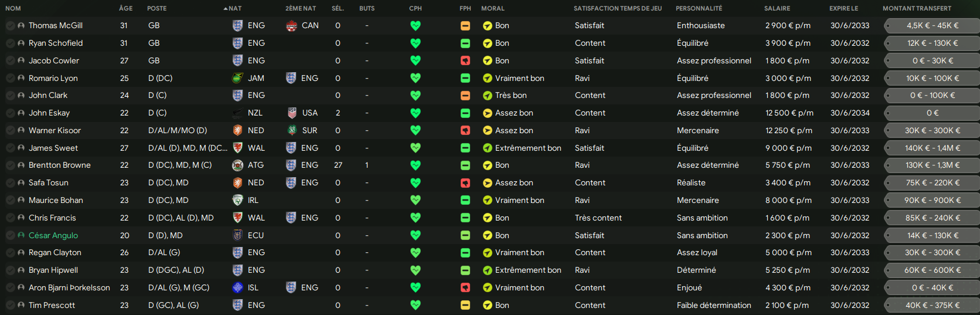The height and width of the screenshot is (315, 980).
Task: Sort the list by ÂGE column header
Action: pos(125,8)
